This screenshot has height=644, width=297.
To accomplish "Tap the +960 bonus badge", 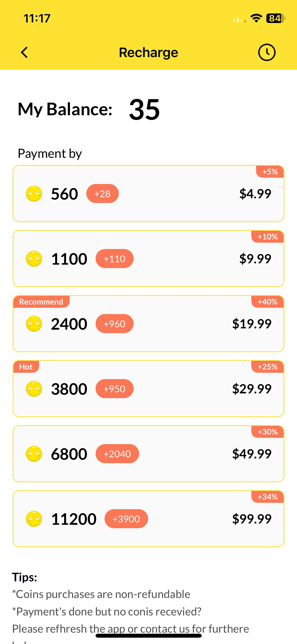I will click(x=115, y=324).
